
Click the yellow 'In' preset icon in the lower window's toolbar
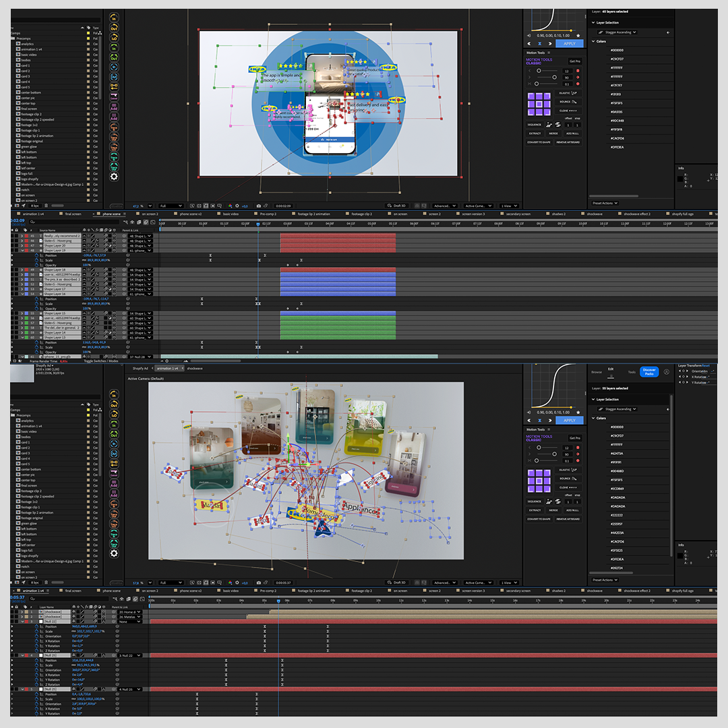[x=114, y=393]
